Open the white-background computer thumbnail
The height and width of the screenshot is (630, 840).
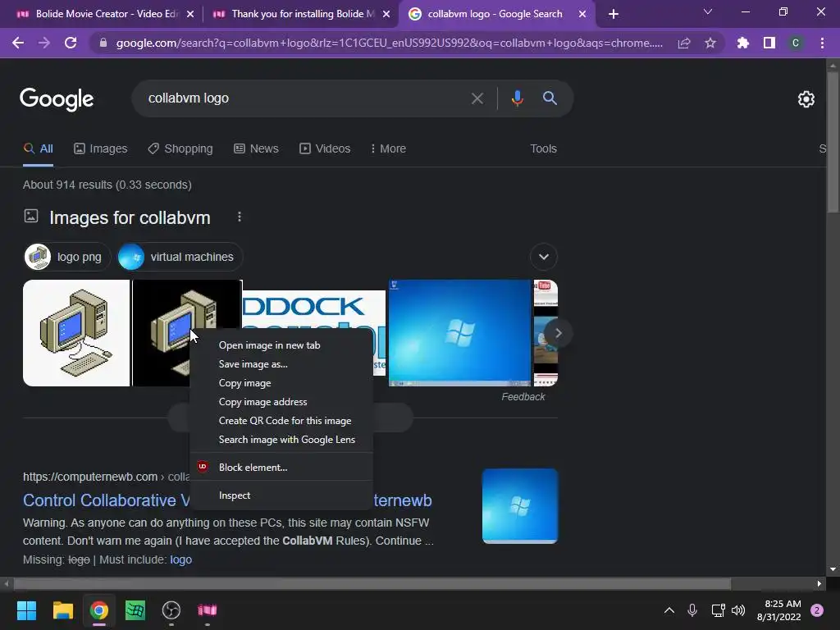(76, 333)
